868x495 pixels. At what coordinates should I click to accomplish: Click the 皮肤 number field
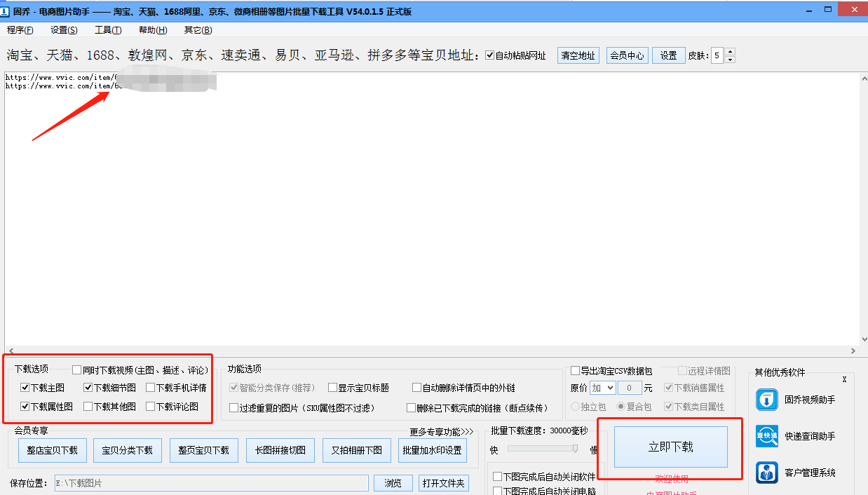[x=717, y=56]
